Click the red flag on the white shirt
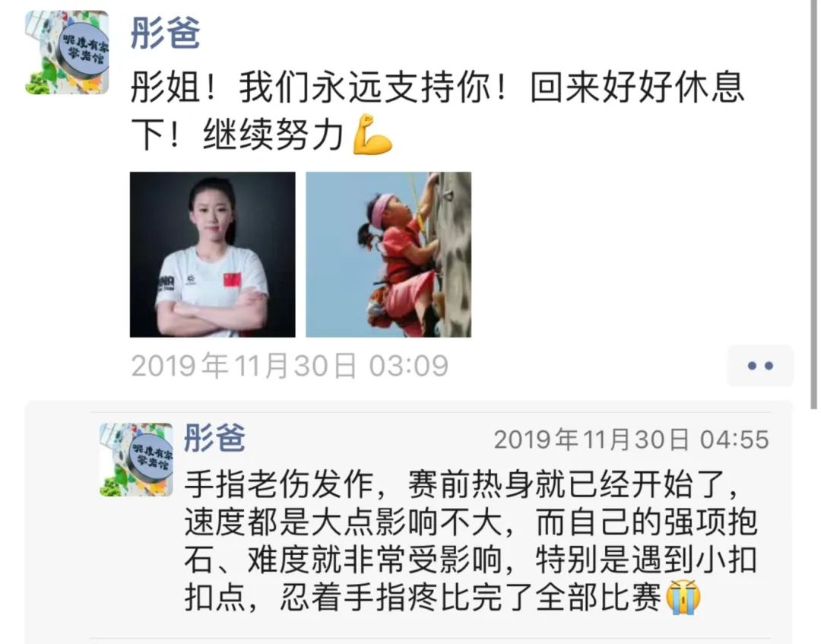 click(233, 280)
